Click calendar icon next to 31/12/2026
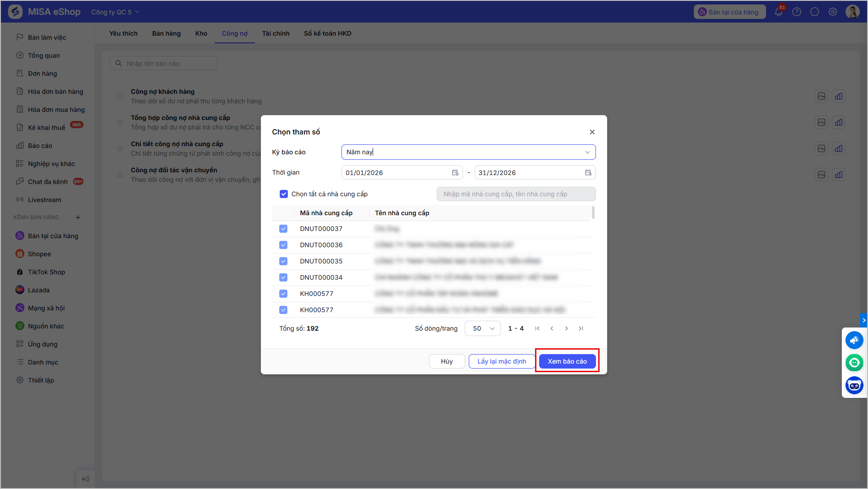Viewport: 868px width, 489px height. [x=588, y=173]
